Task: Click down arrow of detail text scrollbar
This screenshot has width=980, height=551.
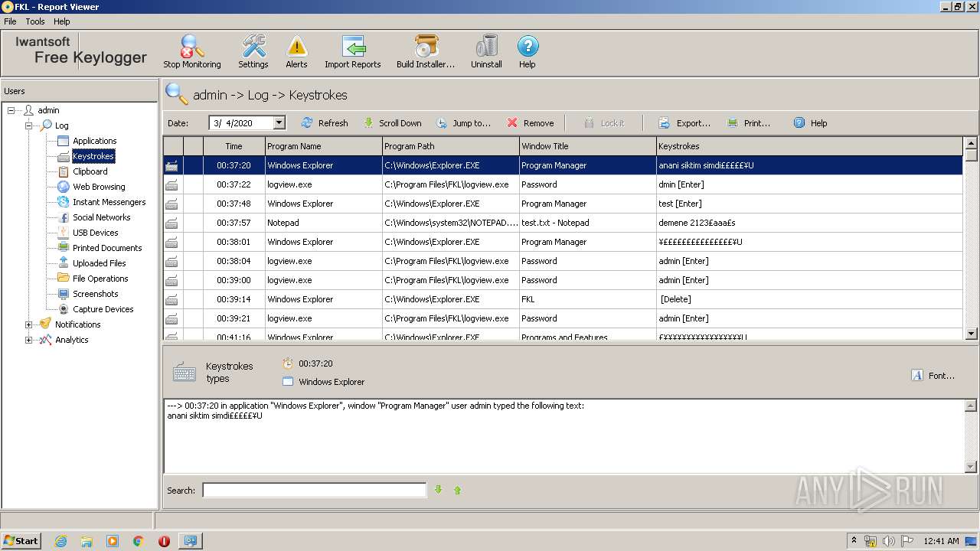Action: 971,467
